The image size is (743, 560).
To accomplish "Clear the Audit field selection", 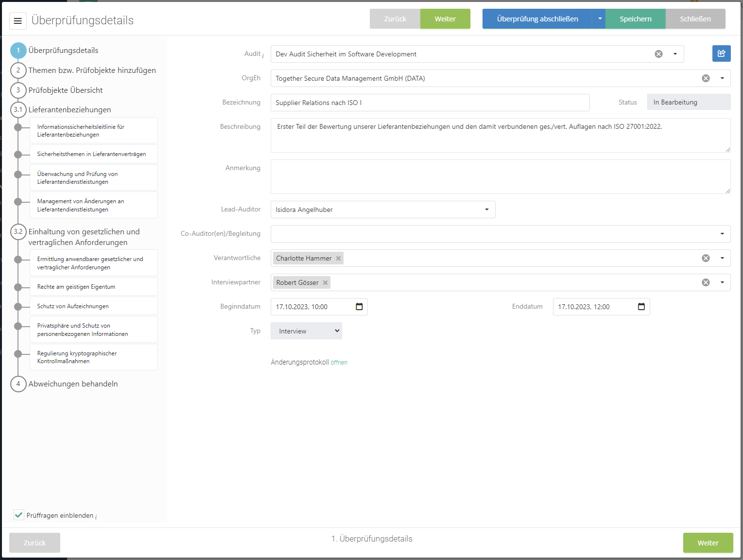I will pyautogui.click(x=658, y=54).
